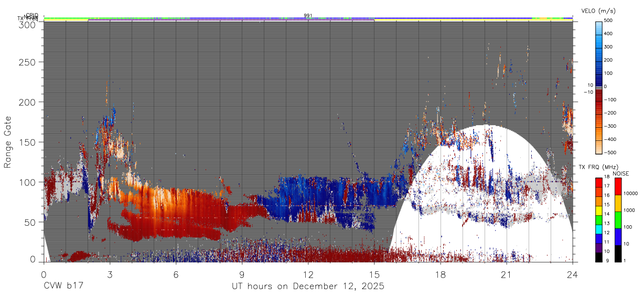Click the CVW b17 radar beam label
Image resolution: width=644 pixels, height=297 pixels.
63,287
